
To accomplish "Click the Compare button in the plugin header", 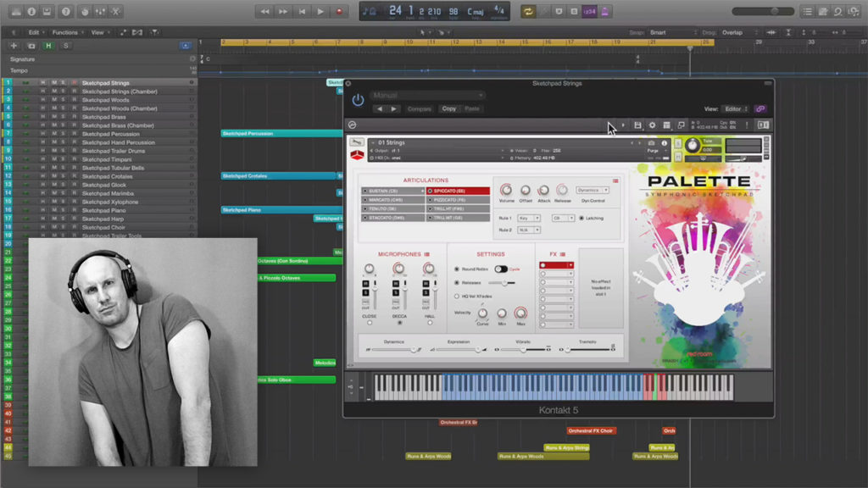I will click(x=419, y=109).
